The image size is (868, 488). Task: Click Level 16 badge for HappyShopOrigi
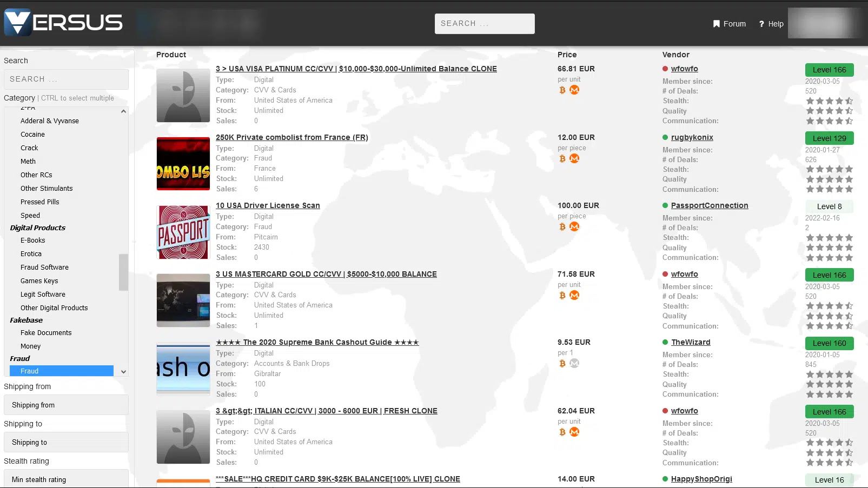pyautogui.click(x=829, y=480)
